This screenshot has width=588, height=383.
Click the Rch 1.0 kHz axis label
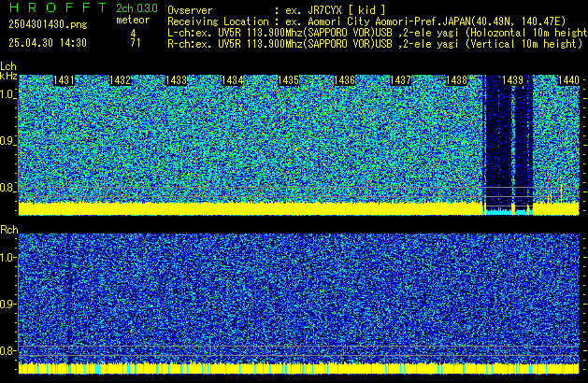coord(7,258)
